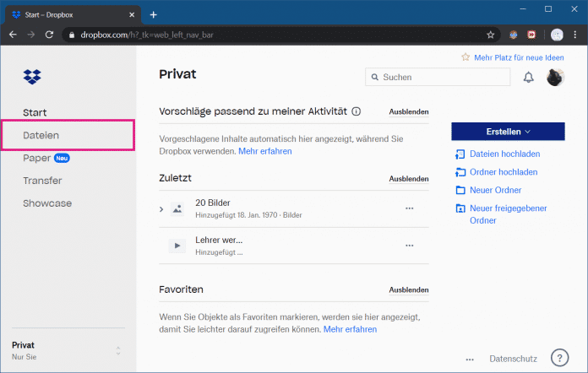Viewport: 588px width, 373px height.
Task: Hide the Zuletzt section with Ausblenden
Action: 408,179
